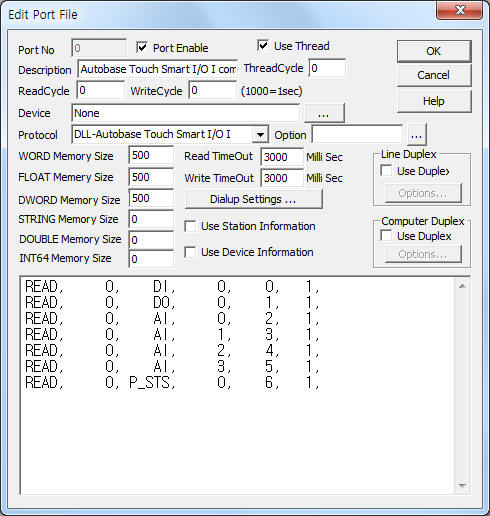Image resolution: width=490 pixels, height=516 pixels.
Task: Check Use Duplex under Computer Duplex
Action: 386,236
